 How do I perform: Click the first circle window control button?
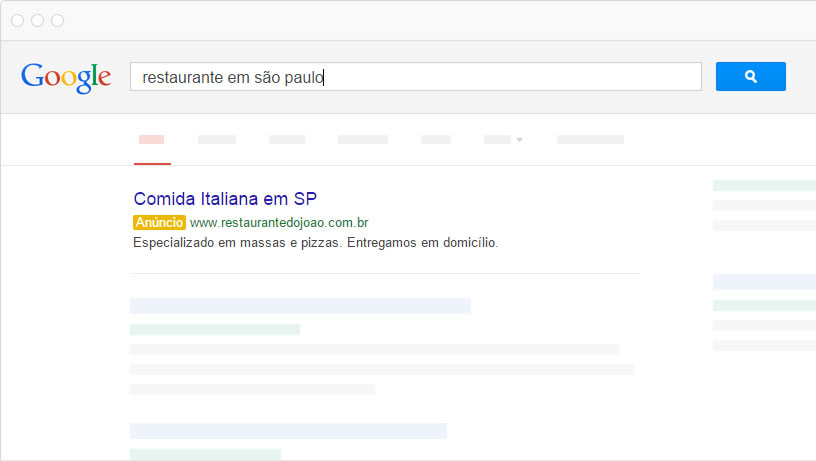[x=18, y=20]
